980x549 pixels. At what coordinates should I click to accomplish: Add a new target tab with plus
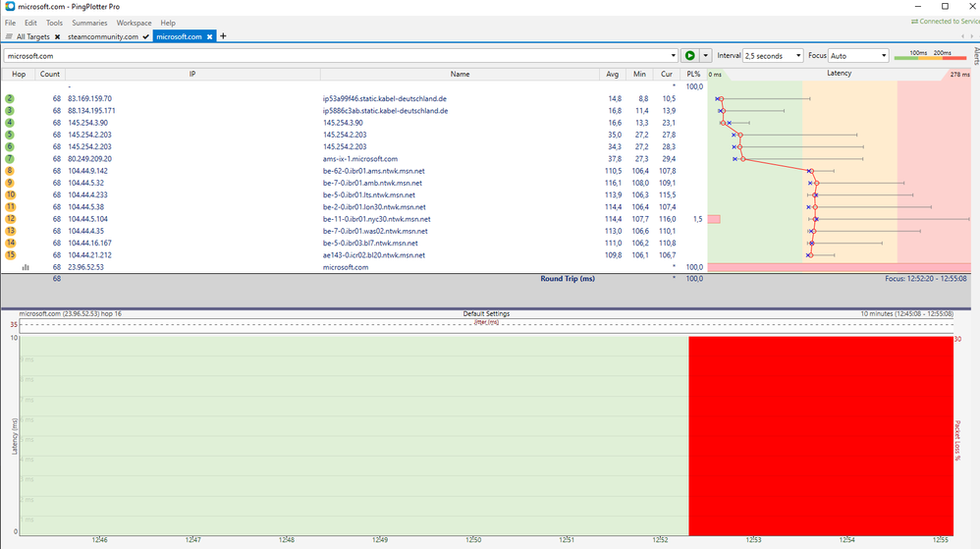pos(223,36)
